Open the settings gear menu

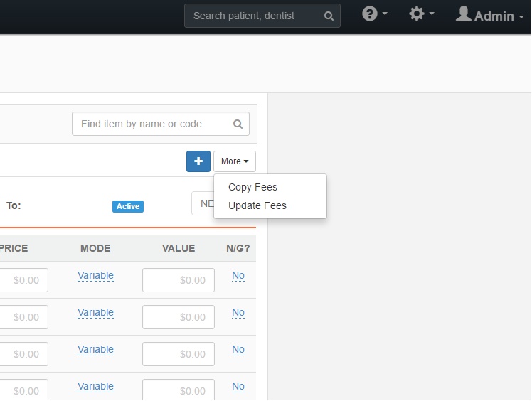pos(417,14)
